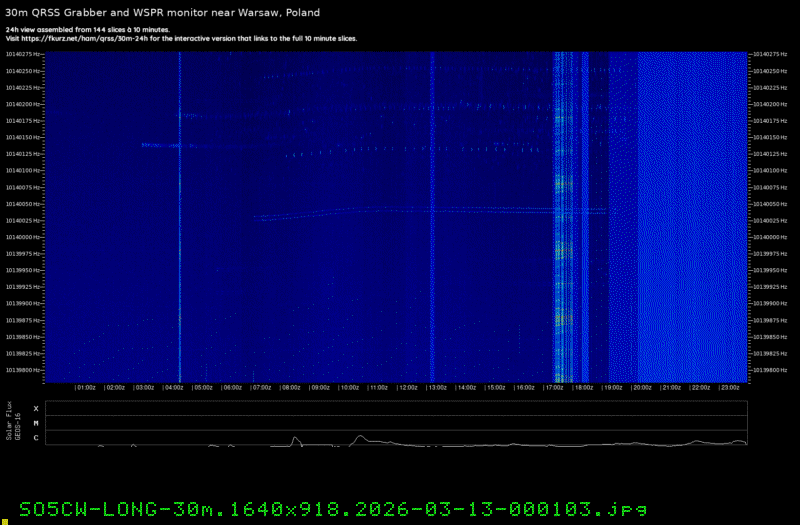Image resolution: width=800 pixels, height=525 pixels.
Task: Click the 10140150 Hz label on right axis
Action: coord(772,137)
